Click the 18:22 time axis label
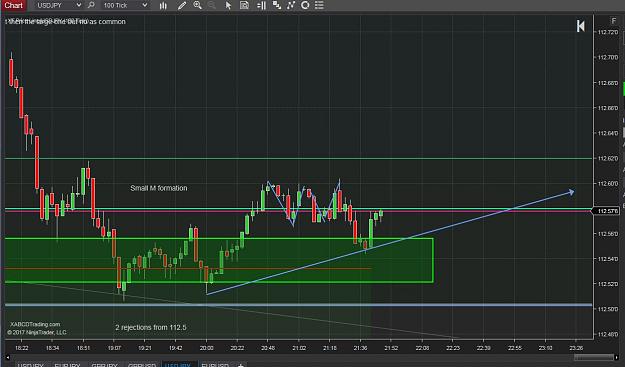Image resolution: width=625 pixels, height=367 pixels. pos(22,348)
